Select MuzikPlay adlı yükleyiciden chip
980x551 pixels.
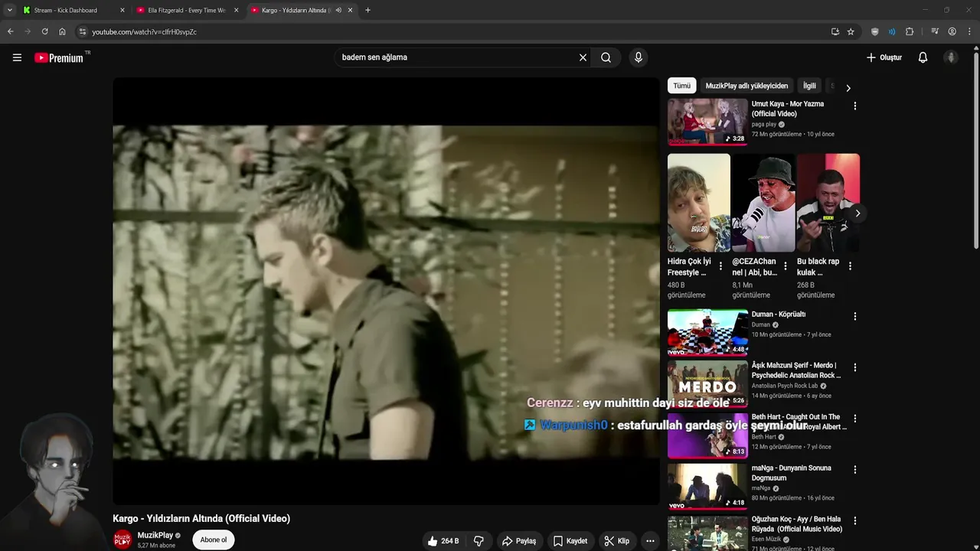coord(746,86)
